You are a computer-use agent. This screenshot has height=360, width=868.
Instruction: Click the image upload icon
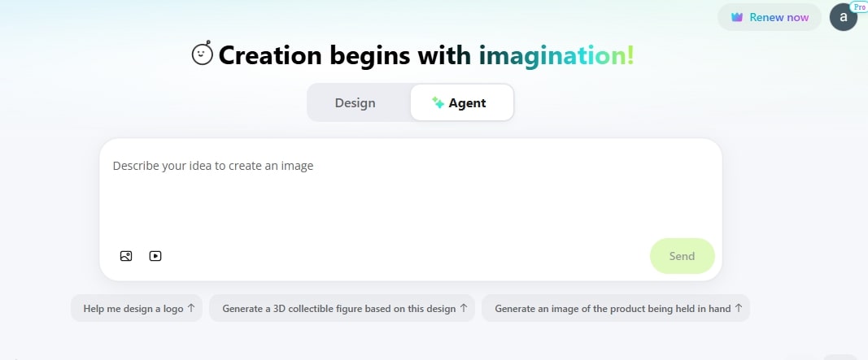126,256
